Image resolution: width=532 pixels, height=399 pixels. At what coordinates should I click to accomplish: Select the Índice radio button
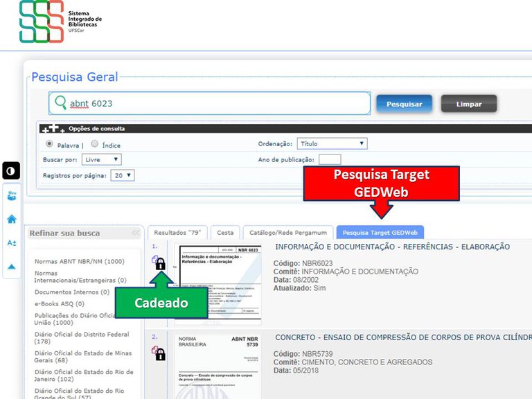pos(95,144)
